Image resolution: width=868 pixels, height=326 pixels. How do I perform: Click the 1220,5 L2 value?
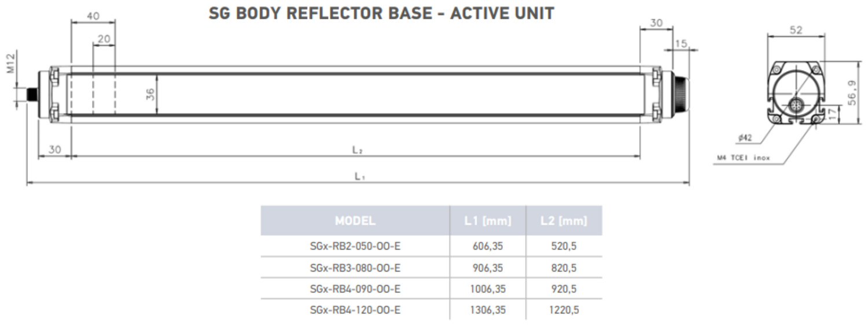pyautogui.click(x=564, y=310)
